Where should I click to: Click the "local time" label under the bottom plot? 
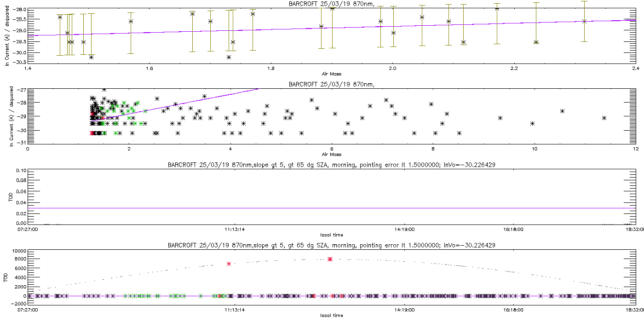[331, 316]
